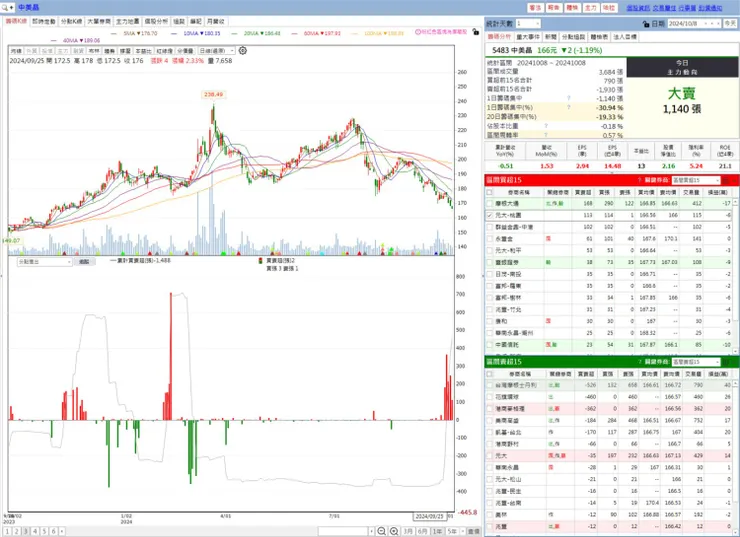Go to chart page 4
The height and width of the screenshot is (537, 740).
(35, 531)
